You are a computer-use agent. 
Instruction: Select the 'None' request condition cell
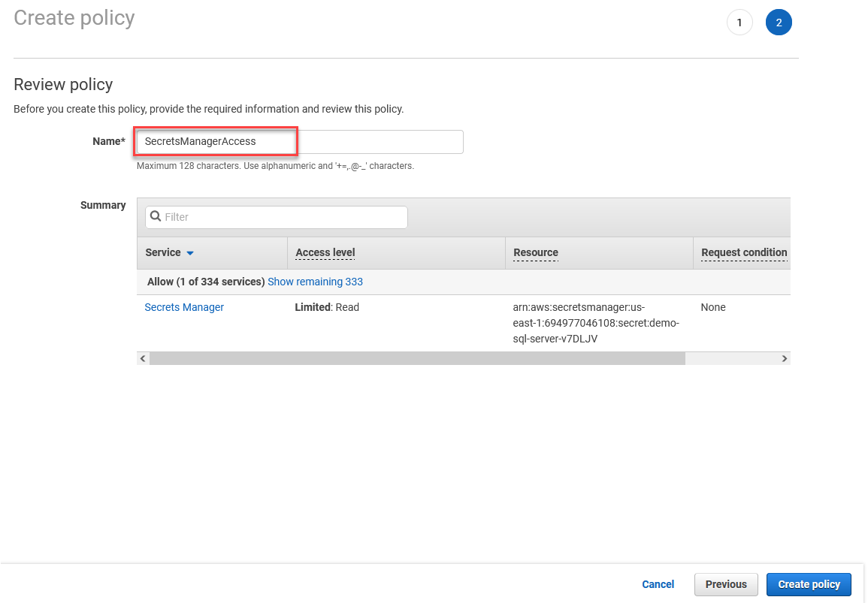(x=713, y=307)
